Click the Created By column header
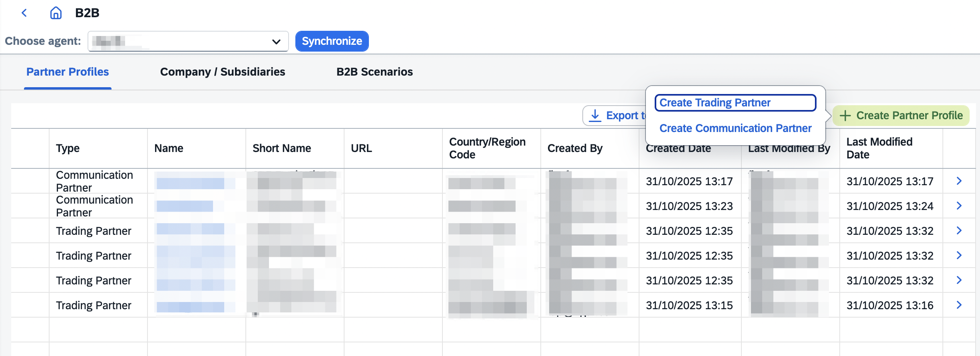 tap(575, 148)
